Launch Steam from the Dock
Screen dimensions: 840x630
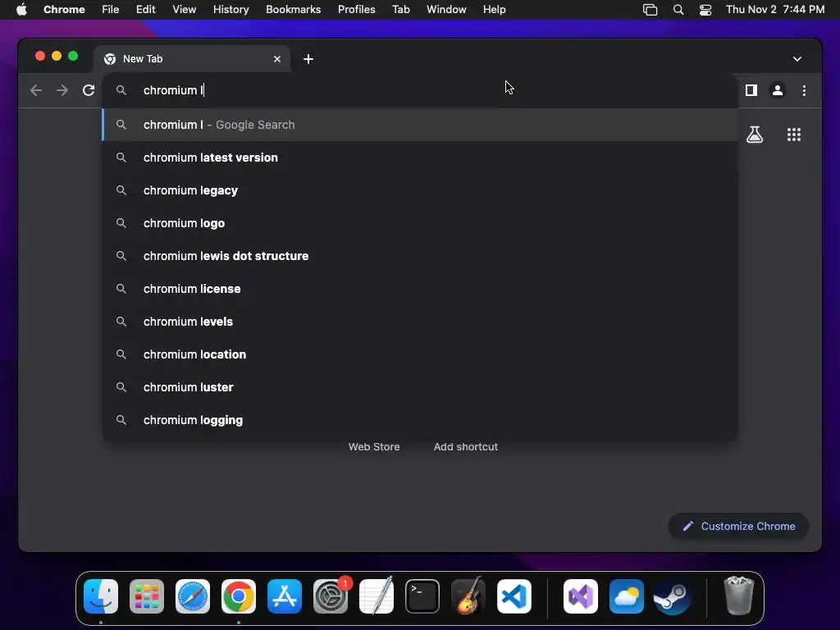coord(672,596)
